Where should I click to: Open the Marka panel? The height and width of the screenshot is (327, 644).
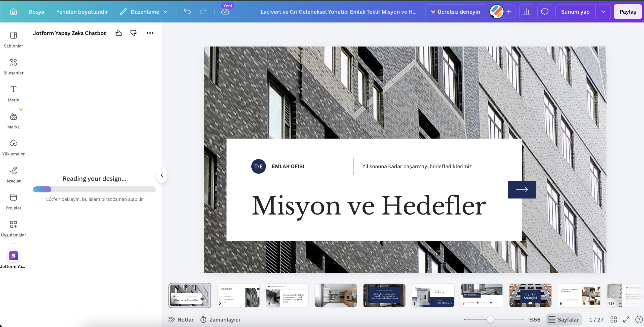(13, 120)
